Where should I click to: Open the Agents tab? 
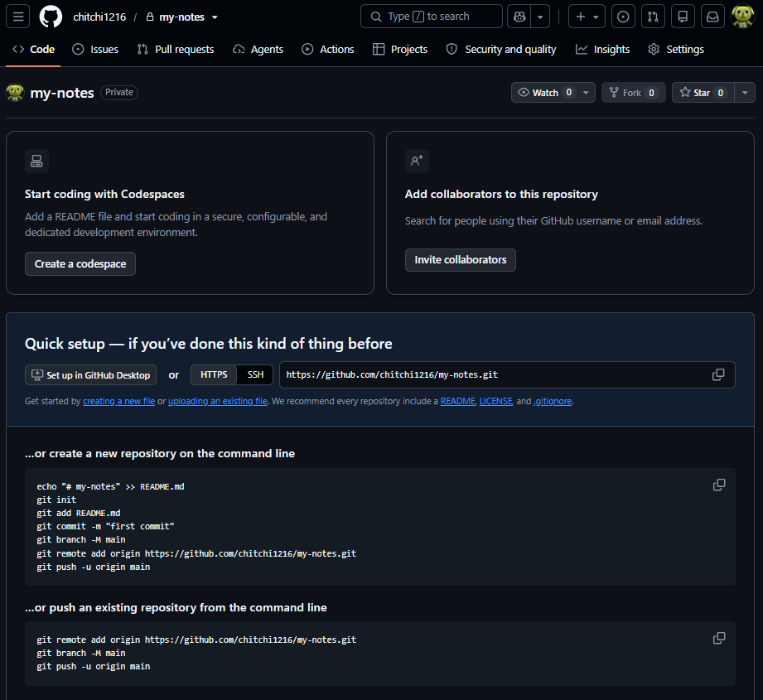click(258, 49)
